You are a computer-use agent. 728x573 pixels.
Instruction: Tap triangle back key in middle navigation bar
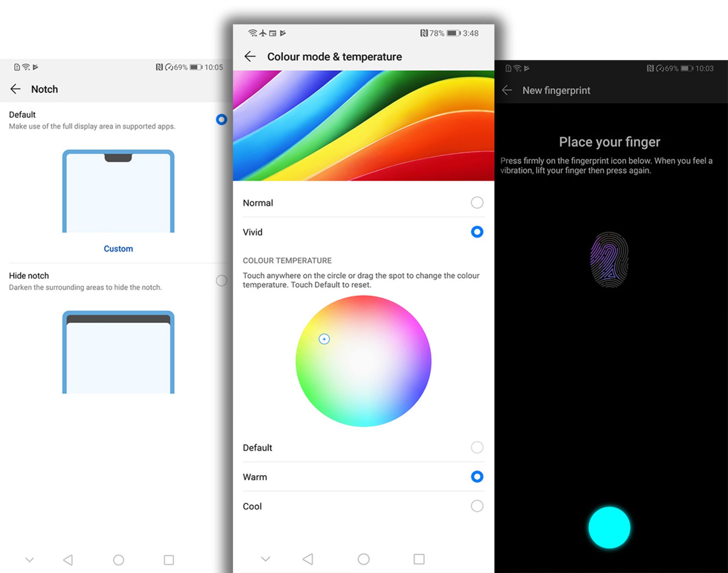(x=308, y=559)
